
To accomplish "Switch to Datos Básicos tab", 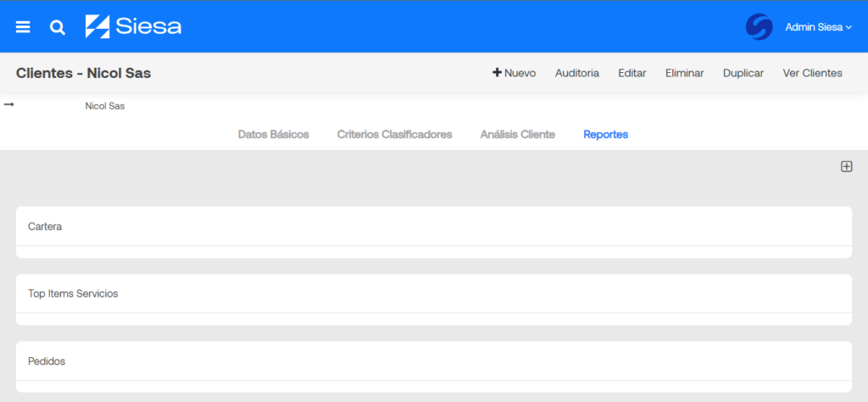I will click(x=274, y=135).
